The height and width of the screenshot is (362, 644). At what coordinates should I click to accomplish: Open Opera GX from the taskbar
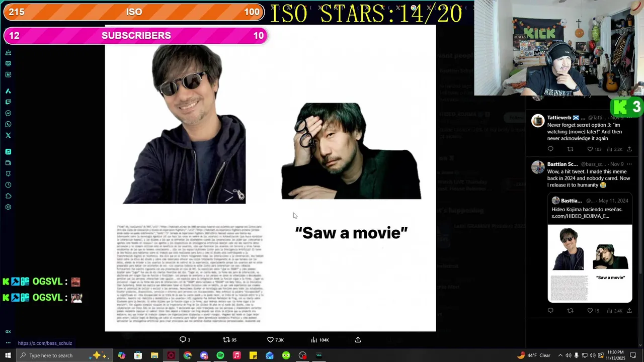click(171, 355)
